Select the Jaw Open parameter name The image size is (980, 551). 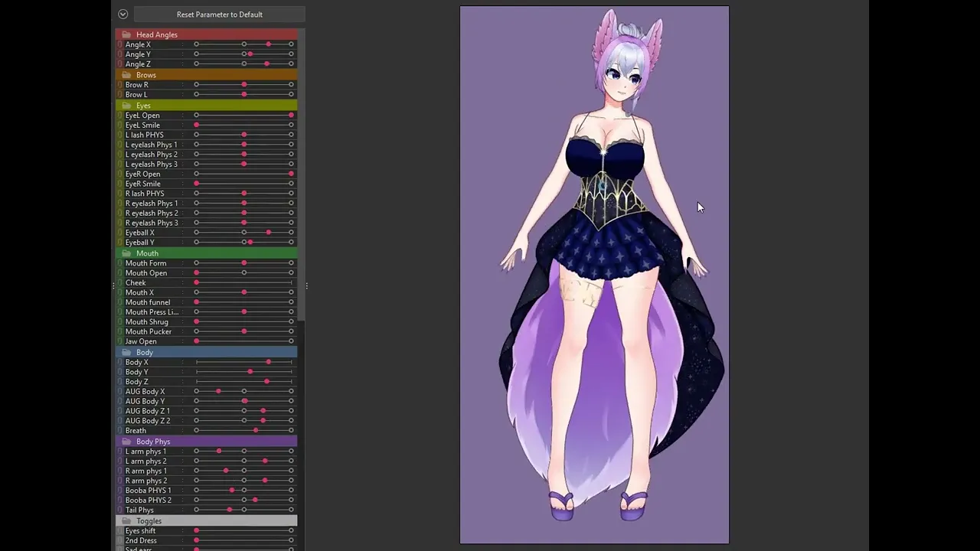pos(141,342)
